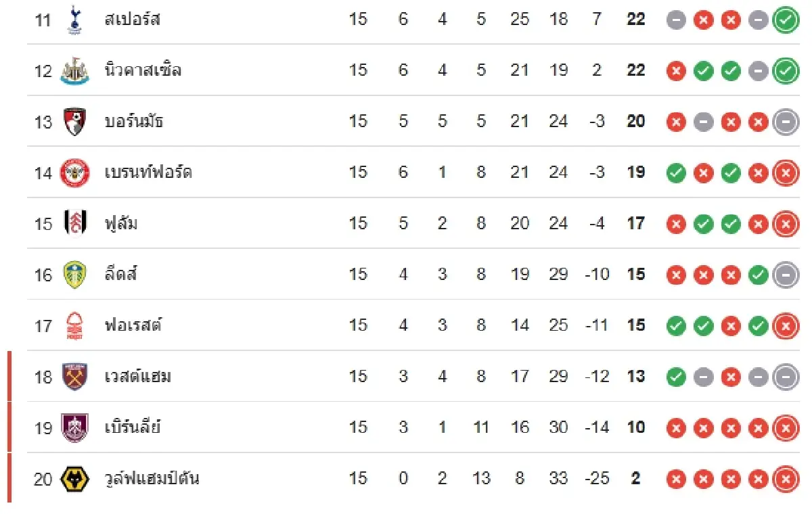Open the Bournemouth crest icon

click(x=74, y=122)
